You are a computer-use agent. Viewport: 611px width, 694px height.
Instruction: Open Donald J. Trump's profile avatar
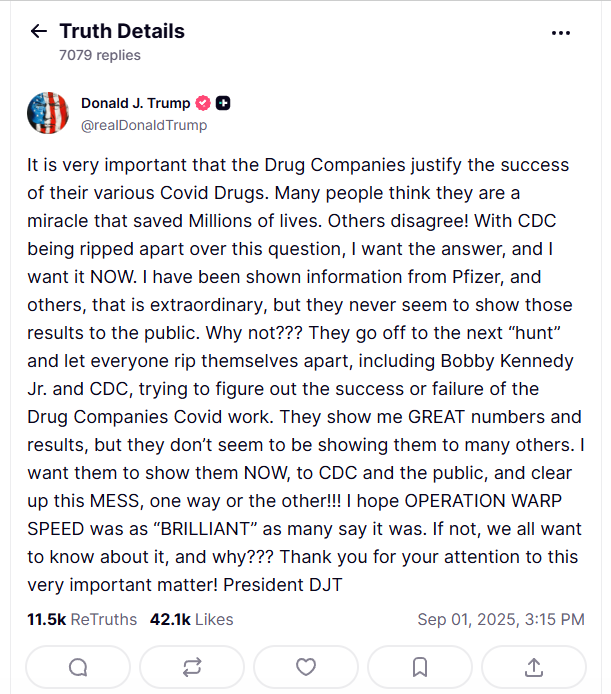click(48, 113)
